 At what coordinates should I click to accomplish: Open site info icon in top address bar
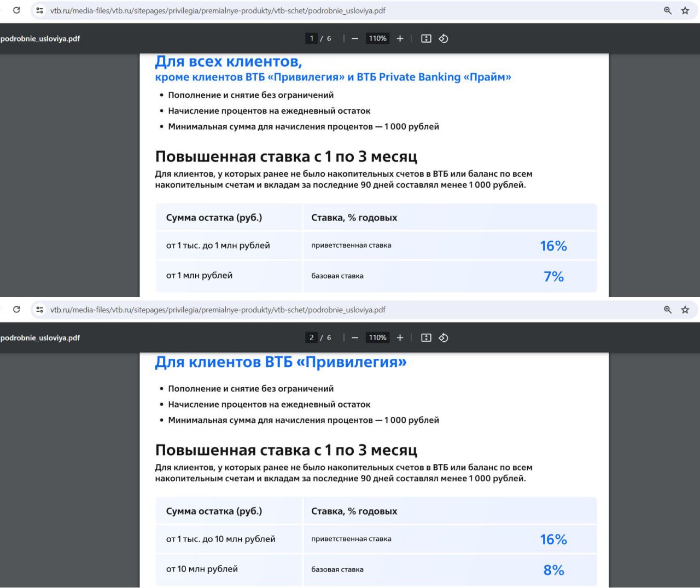[x=39, y=10]
